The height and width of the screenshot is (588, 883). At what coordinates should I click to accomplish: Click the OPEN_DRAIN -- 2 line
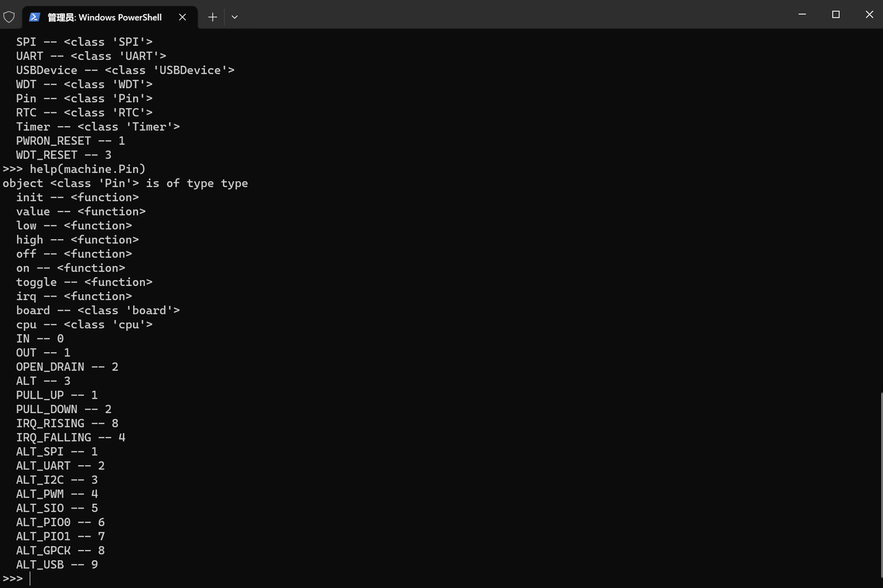[68, 367]
